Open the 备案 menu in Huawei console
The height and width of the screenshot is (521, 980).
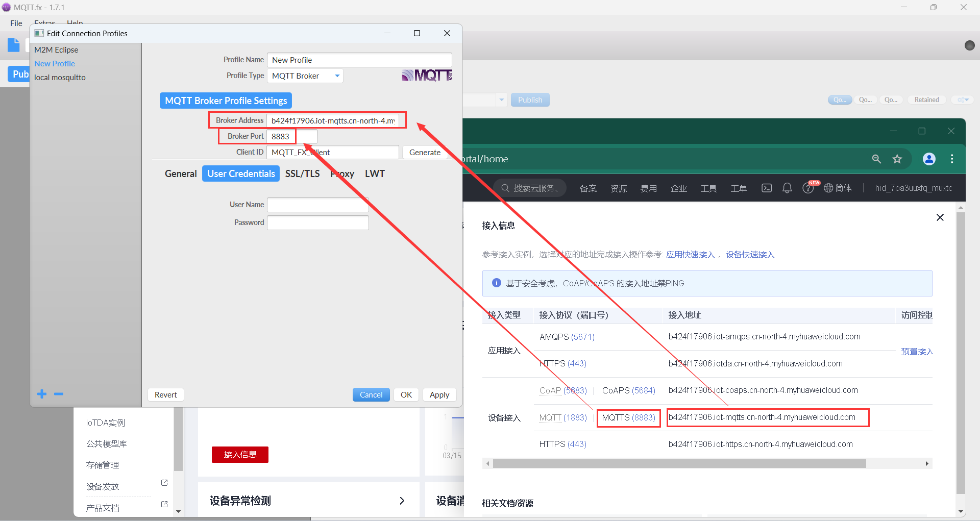(x=588, y=188)
